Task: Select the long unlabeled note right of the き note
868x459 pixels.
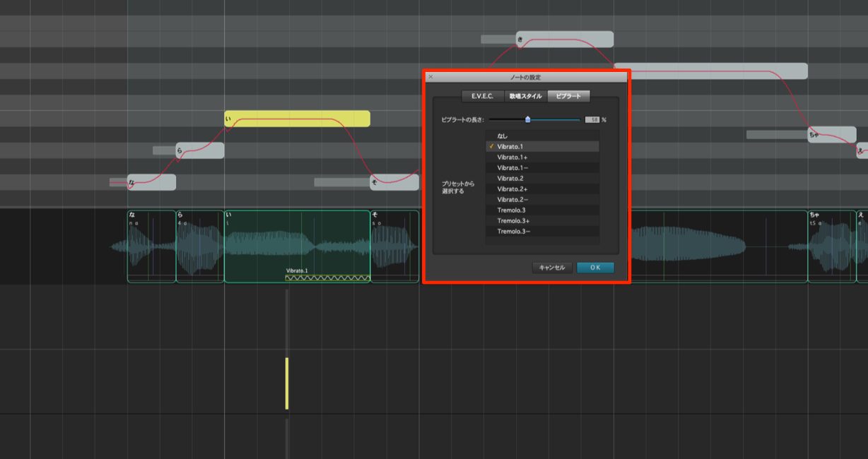Action: [710, 71]
